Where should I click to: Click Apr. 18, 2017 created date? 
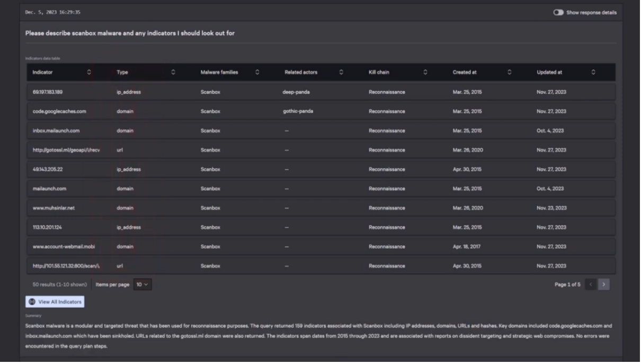(467, 247)
